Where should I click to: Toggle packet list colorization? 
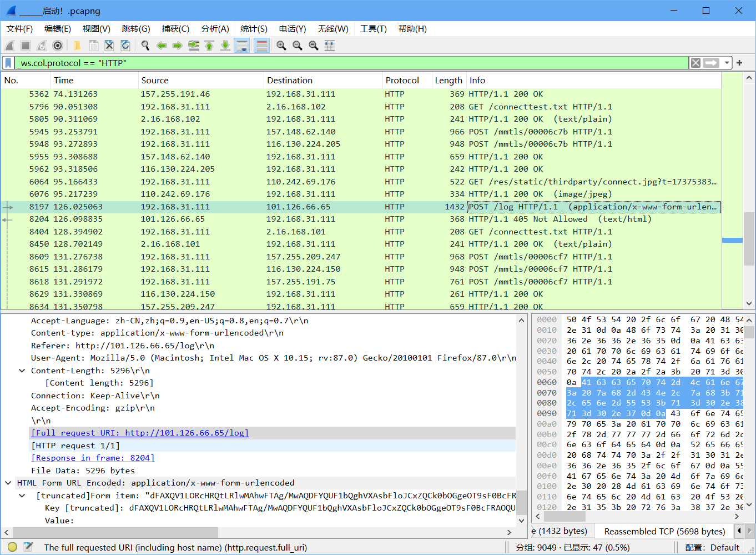pyautogui.click(x=261, y=46)
